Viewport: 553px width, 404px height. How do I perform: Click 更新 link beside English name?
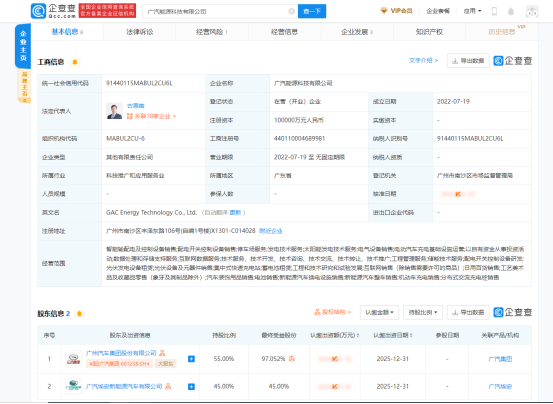point(235,213)
